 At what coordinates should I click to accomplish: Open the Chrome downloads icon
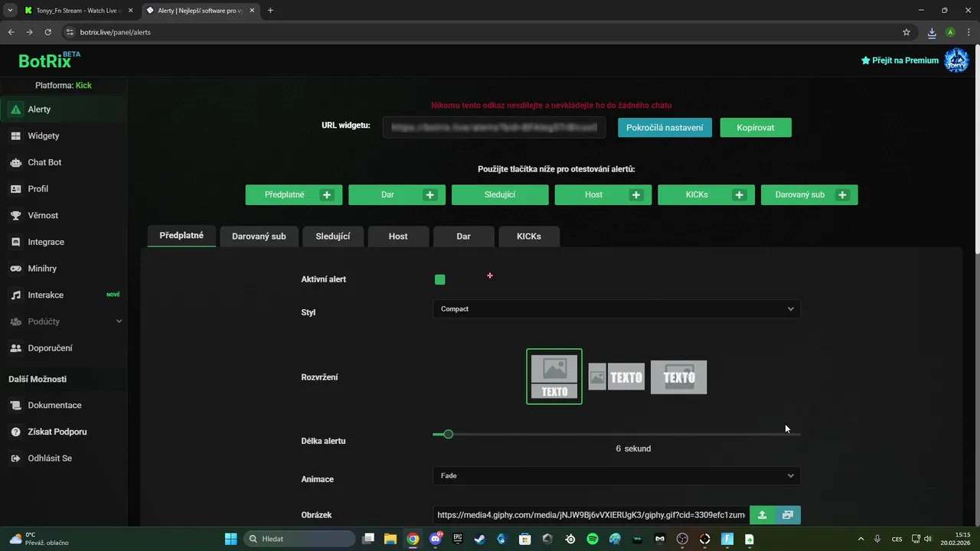(932, 32)
